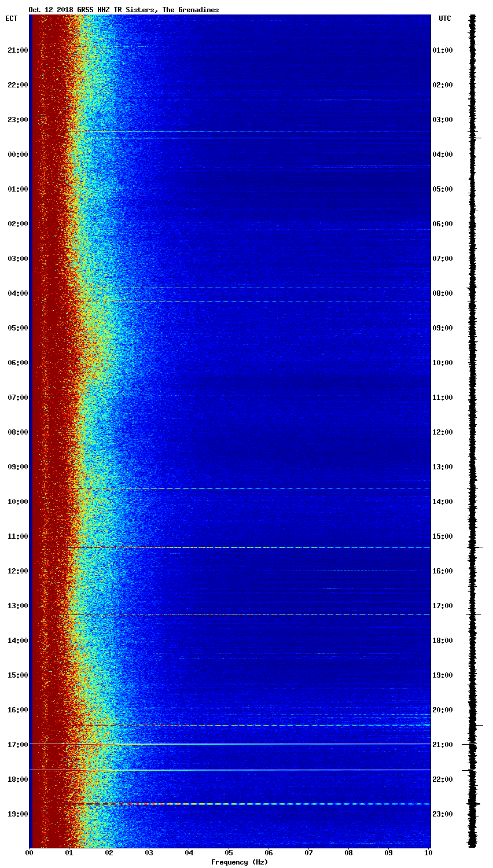Click the 13:00 label on the UTC axis

pyautogui.click(x=443, y=467)
